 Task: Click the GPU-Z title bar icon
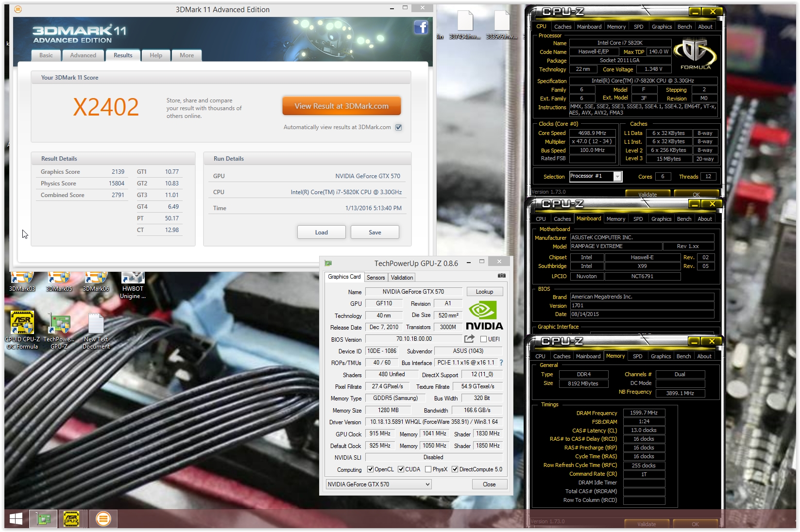(328, 263)
